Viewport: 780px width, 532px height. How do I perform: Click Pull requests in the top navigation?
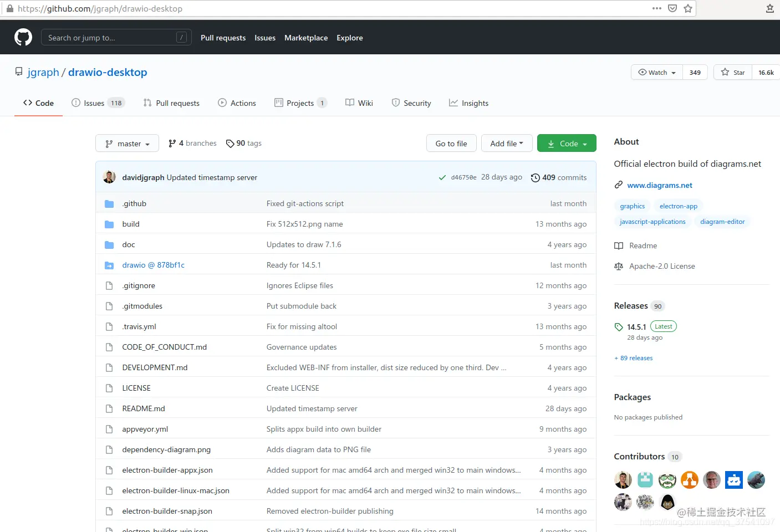coord(223,38)
